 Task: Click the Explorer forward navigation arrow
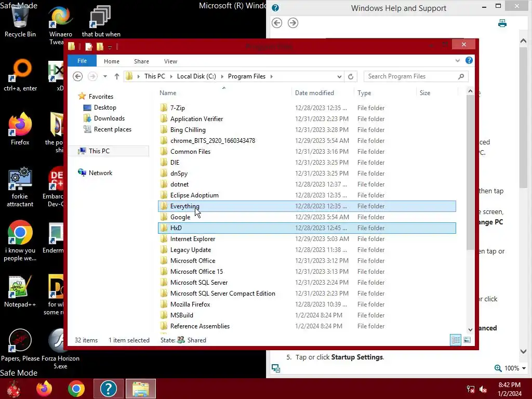point(92,76)
